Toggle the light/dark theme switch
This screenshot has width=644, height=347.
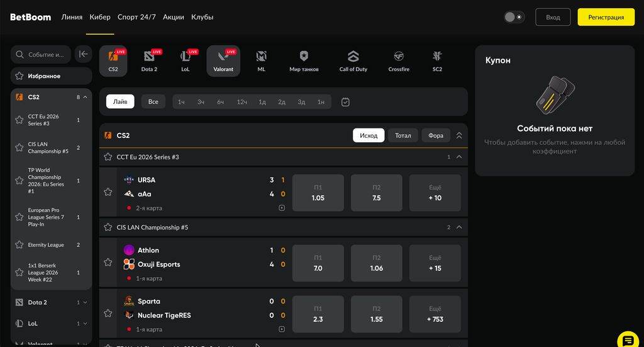(514, 17)
